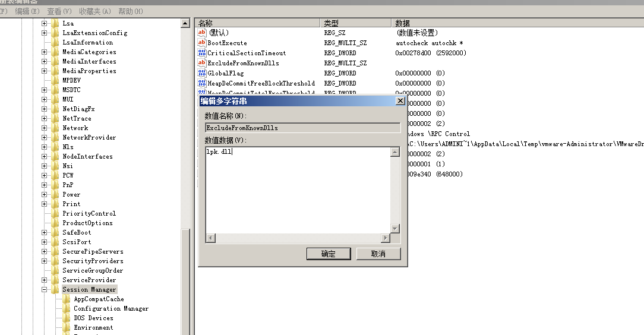This screenshot has width=644, height=335.
Task: Select the ServiceProvider key
Action: pos(89,280)
